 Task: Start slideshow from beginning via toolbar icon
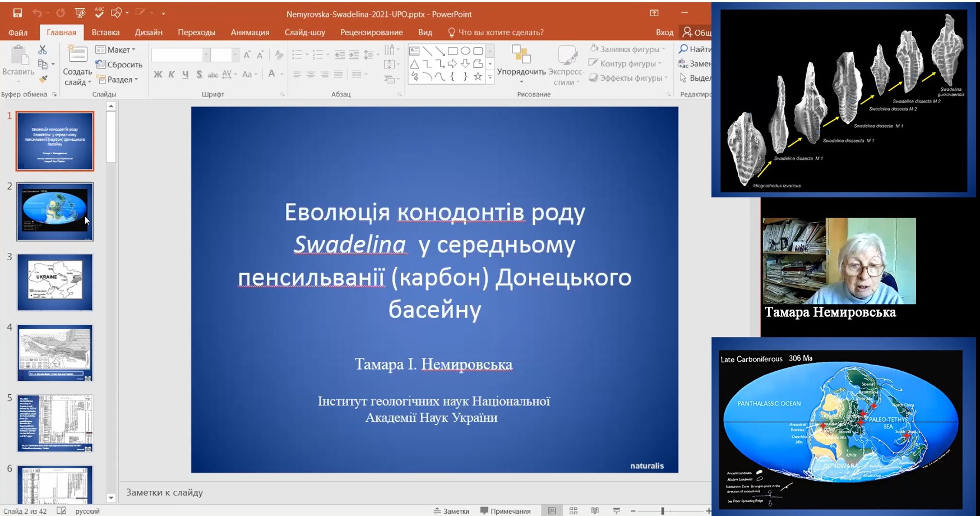tap(80, 12)
